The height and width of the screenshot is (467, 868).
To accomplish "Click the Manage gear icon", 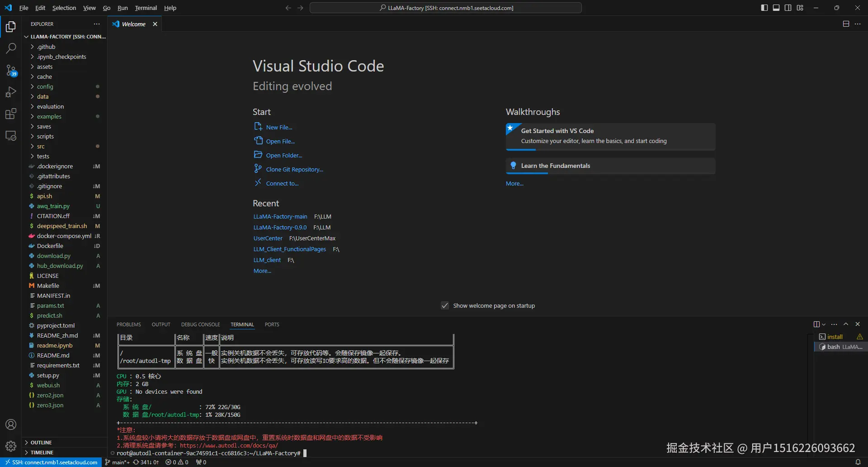I will 11,446.
